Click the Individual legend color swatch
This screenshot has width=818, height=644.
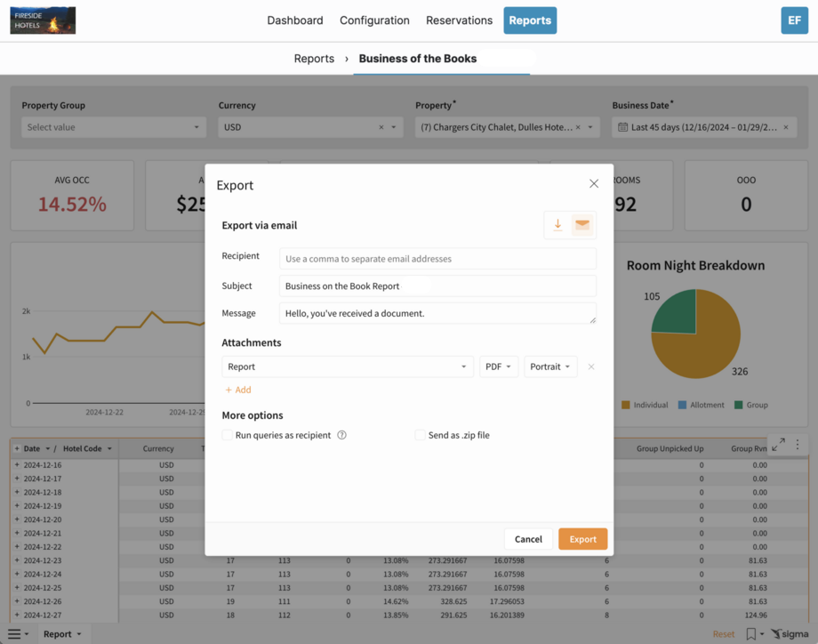coord(626,405)
